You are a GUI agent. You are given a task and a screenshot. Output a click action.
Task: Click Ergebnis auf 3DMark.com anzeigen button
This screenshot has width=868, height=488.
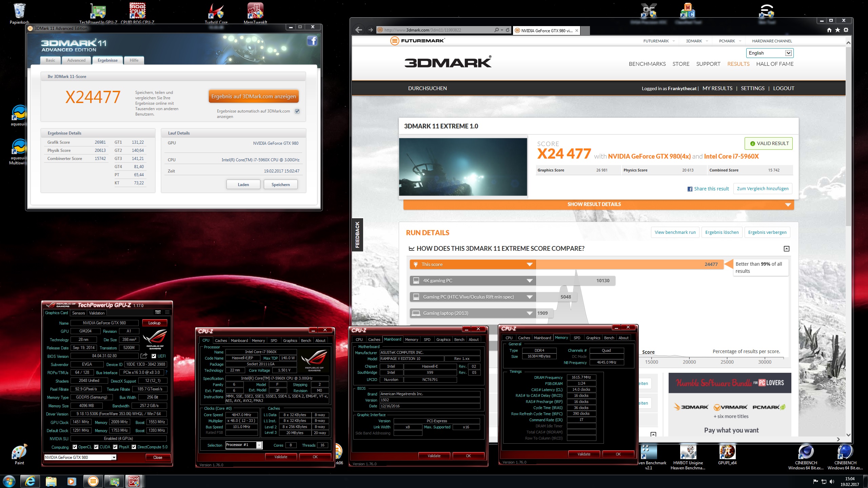[x=253, y=96]
